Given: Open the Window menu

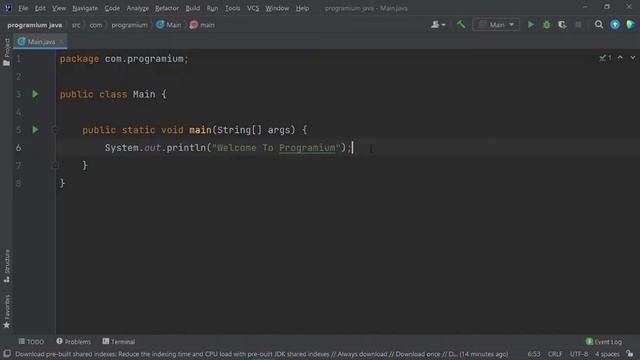Looking at the screenshot, I should pyautogui.click(x=277, y=8).
